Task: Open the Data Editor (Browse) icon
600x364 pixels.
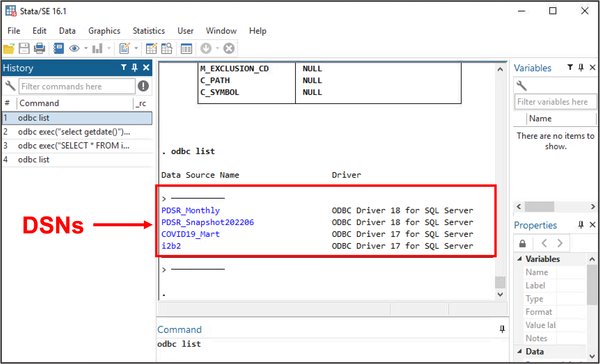Action: (167, 48)
